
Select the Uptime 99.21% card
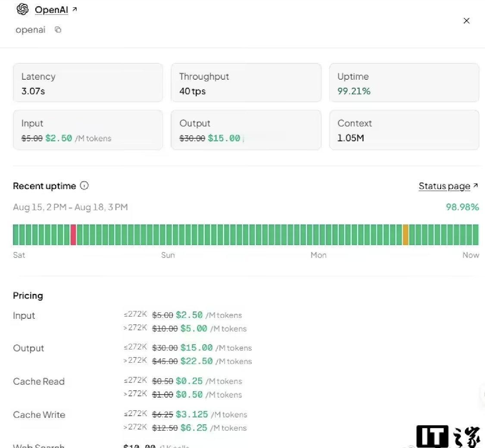(x=404, y=83)
